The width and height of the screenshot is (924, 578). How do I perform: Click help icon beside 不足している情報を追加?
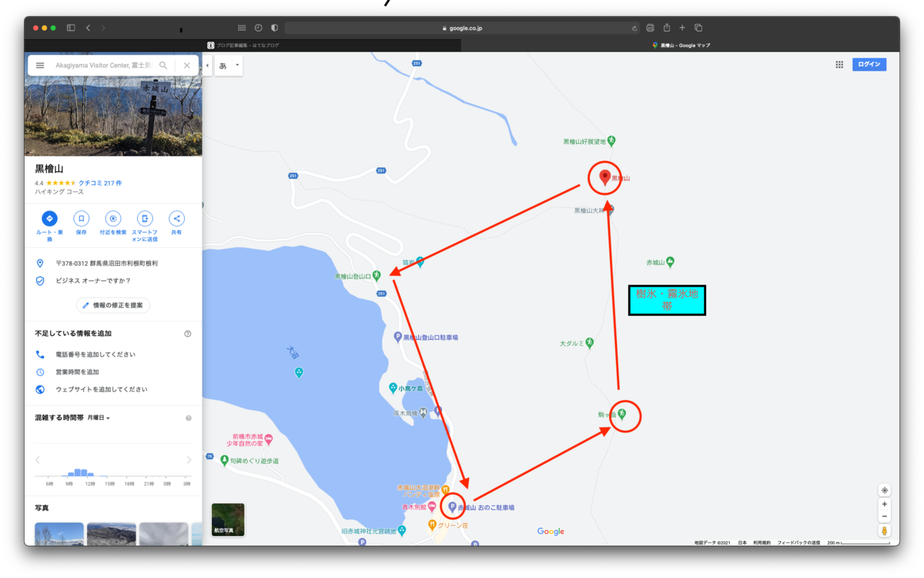coord(188,334)
